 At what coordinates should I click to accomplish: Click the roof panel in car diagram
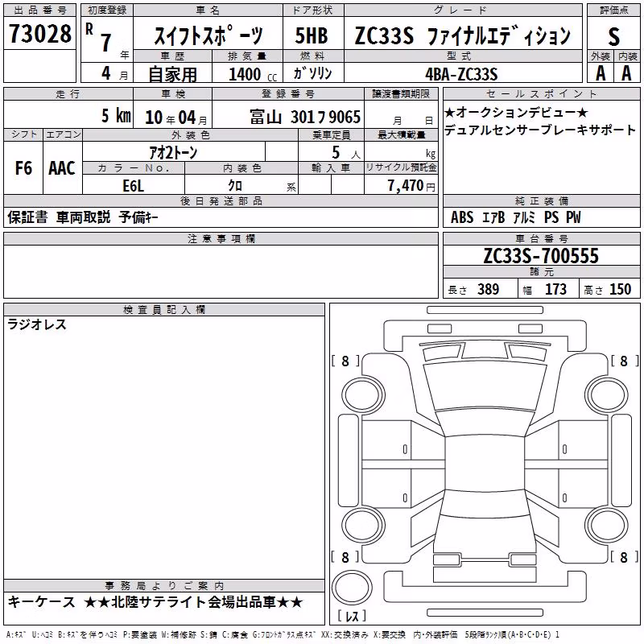[x=485, y=464]
